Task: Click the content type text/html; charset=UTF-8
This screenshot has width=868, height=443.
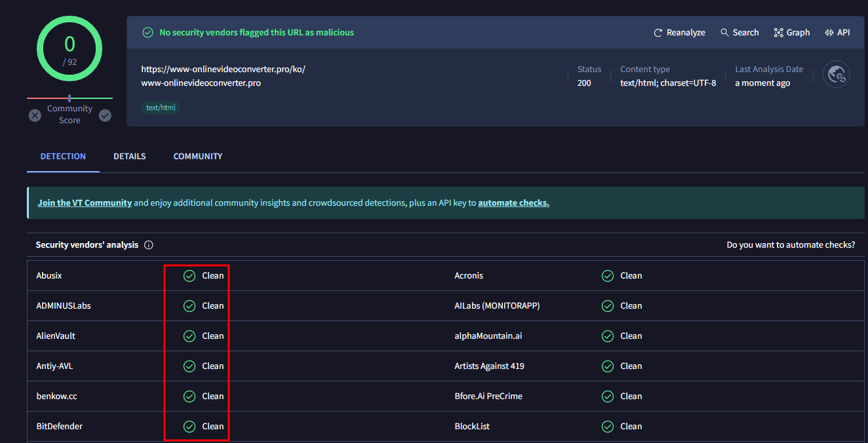Action: click(x=668, y=83)
